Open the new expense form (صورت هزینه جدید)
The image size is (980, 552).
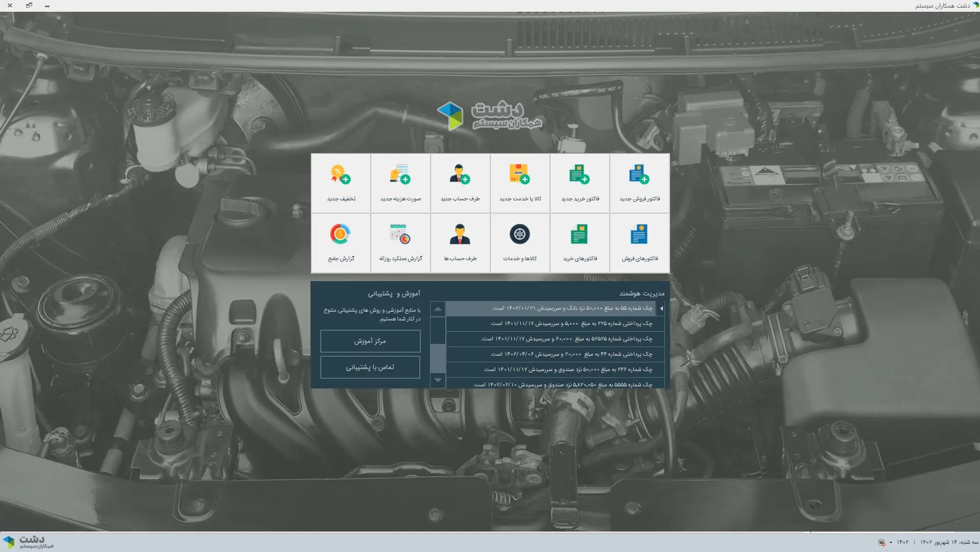(x=400, y=183)
